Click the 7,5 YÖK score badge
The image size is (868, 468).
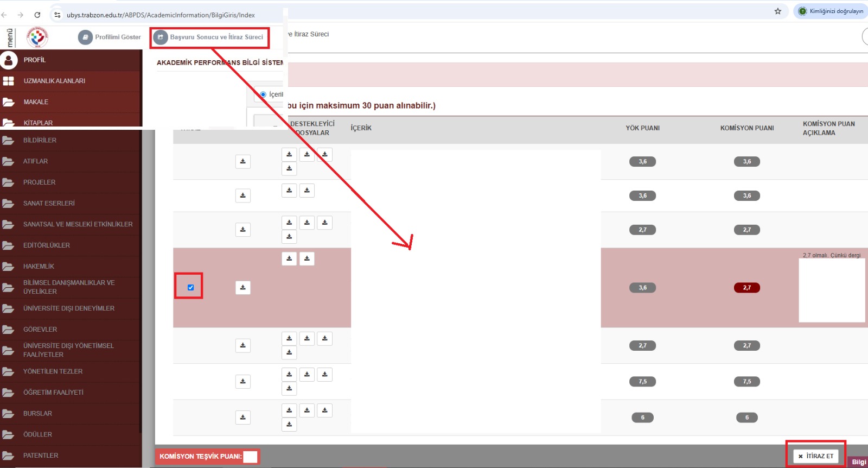[x=643, y=382]
